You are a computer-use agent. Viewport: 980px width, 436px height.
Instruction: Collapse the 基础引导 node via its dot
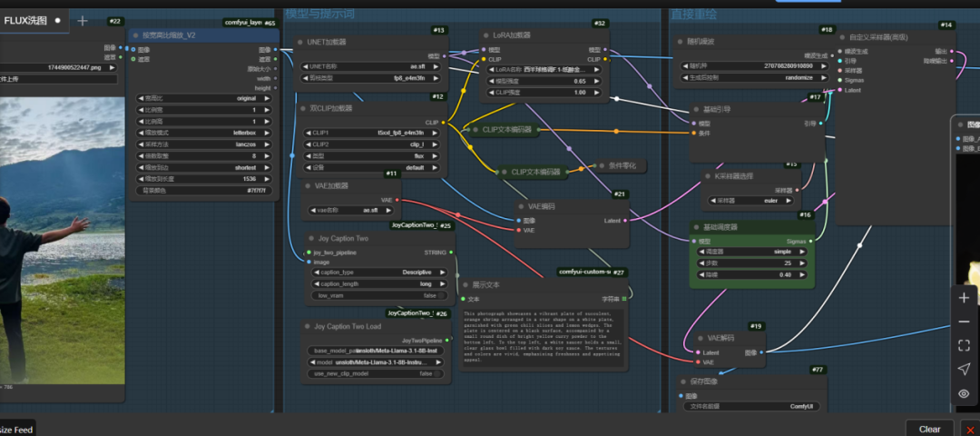pos(696,110)
